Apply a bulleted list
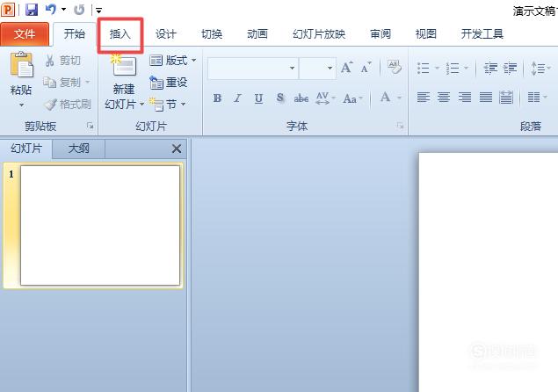This screenshot has height=392, width=558. tap(424, 68)
